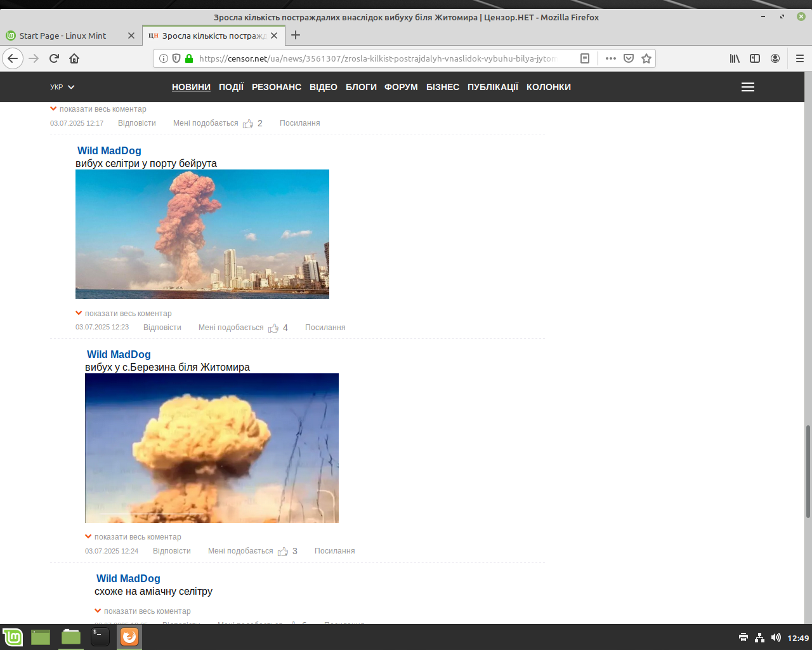Click the show desktop taskbar icon
Viewport: 812px width, 650px height.
[x=41, y=637]
